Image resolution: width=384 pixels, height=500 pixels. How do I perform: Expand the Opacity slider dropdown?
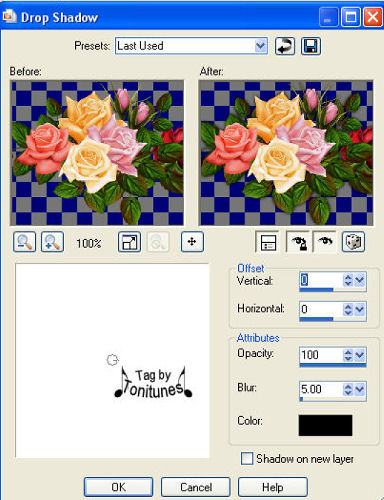(359, 355)
